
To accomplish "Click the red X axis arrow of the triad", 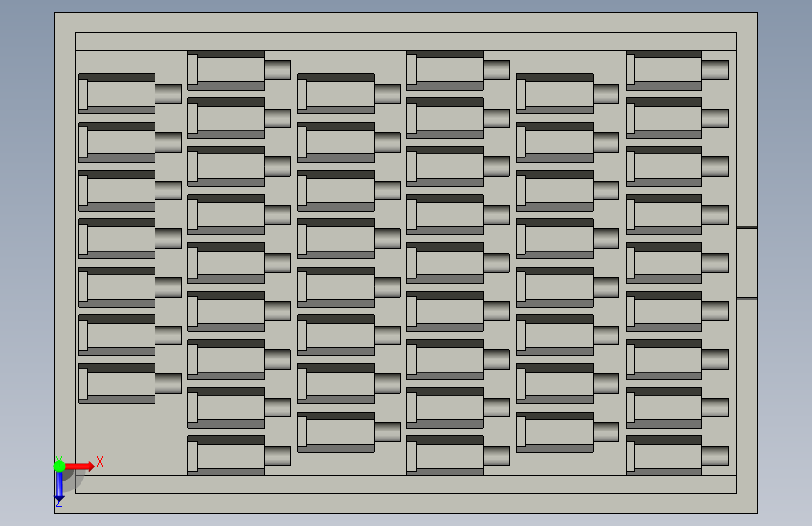I will (80, 466).
